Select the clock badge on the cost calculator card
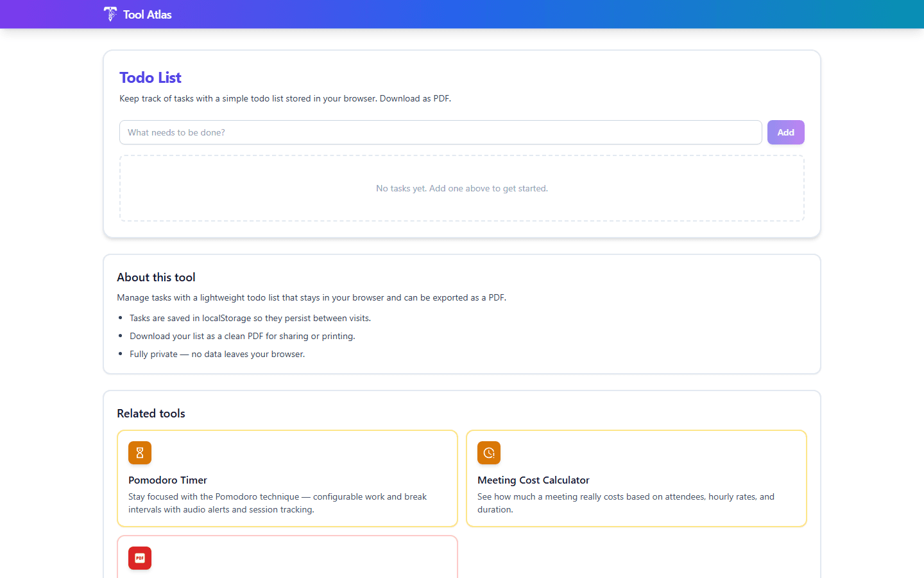Image resolution: width=924 pixels, height=578 pixels. (x=488, y=453)
